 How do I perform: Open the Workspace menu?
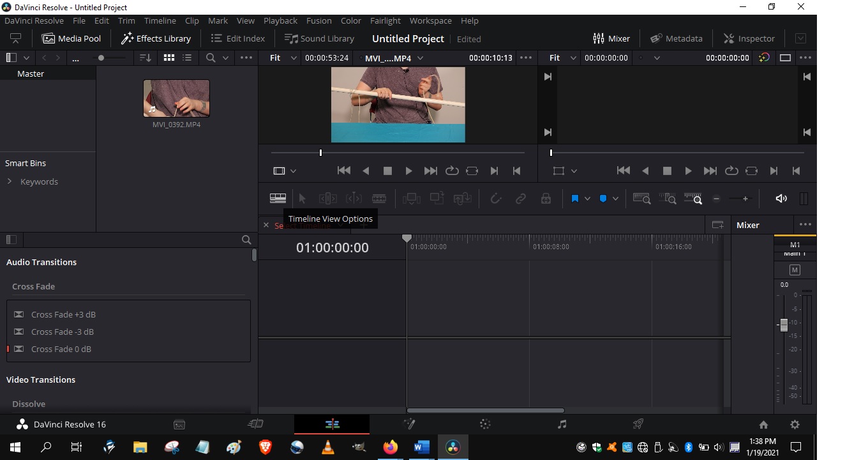coord(430,20)
